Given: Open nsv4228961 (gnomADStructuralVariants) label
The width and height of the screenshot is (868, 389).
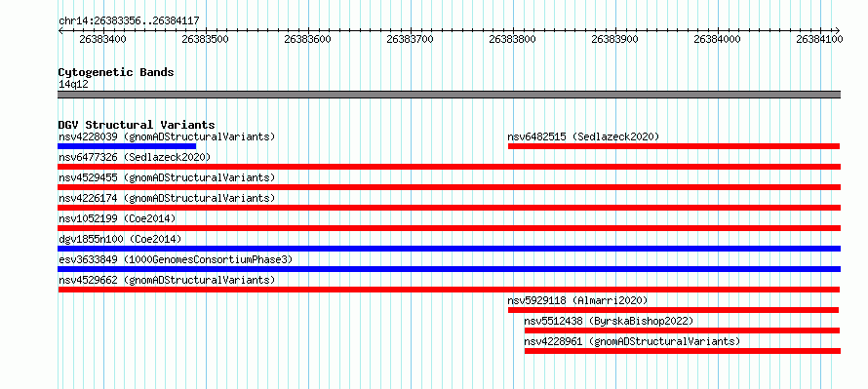Looking at the screenshot, I should pyautogui.click(x=632, y=341).
